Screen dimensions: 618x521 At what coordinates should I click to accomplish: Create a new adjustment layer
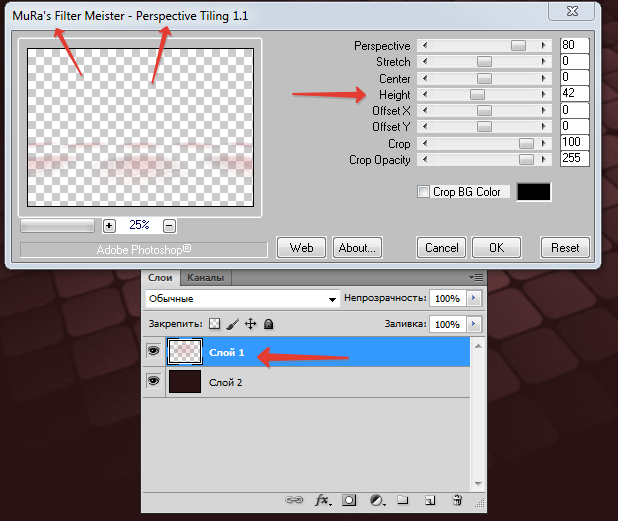click(x=377, y=499)
